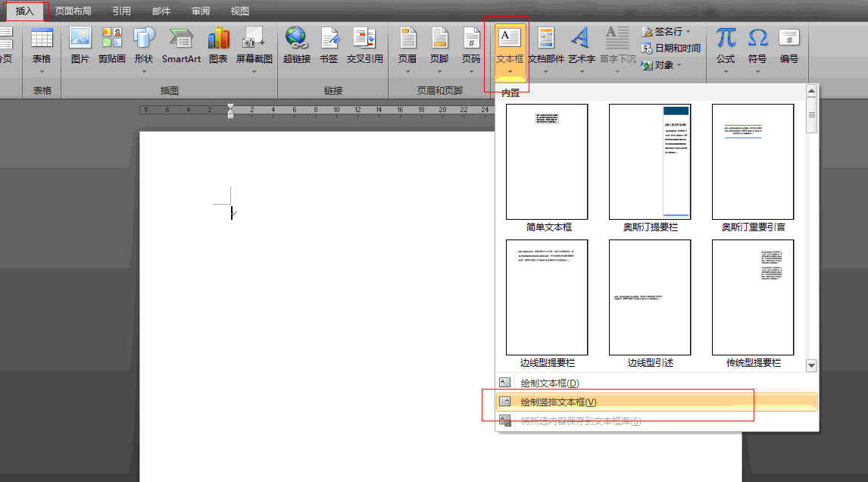The height and width of the screenshot is (482, 868).
Task: Click the Page Number (页码) icon
Action: [471, 38]
